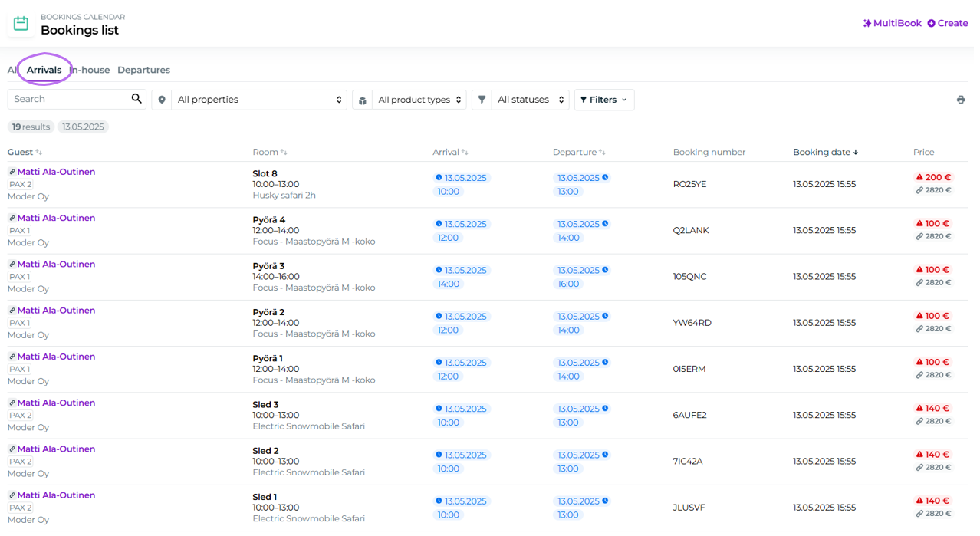This screenshot has height=536, width=980.
Task: Click the 14:00 arrival time for Pyörä 3
Action: pos(448,284)
